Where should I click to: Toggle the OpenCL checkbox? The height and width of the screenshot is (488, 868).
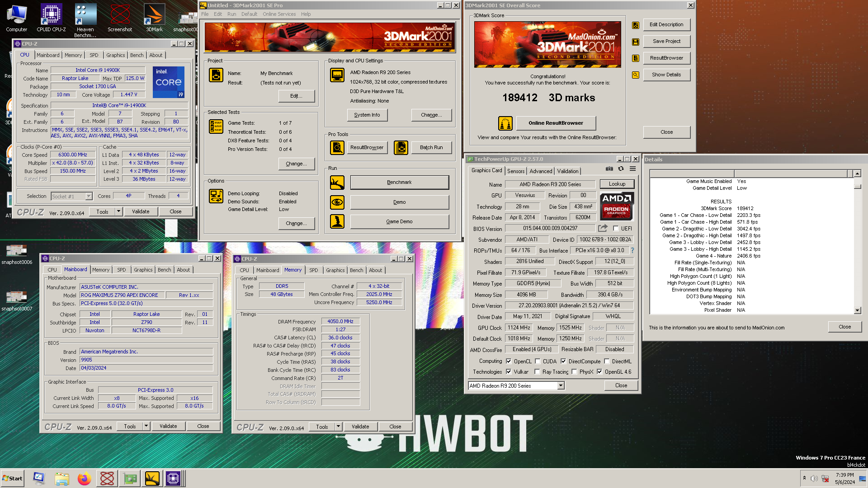(x=509, y=361)
